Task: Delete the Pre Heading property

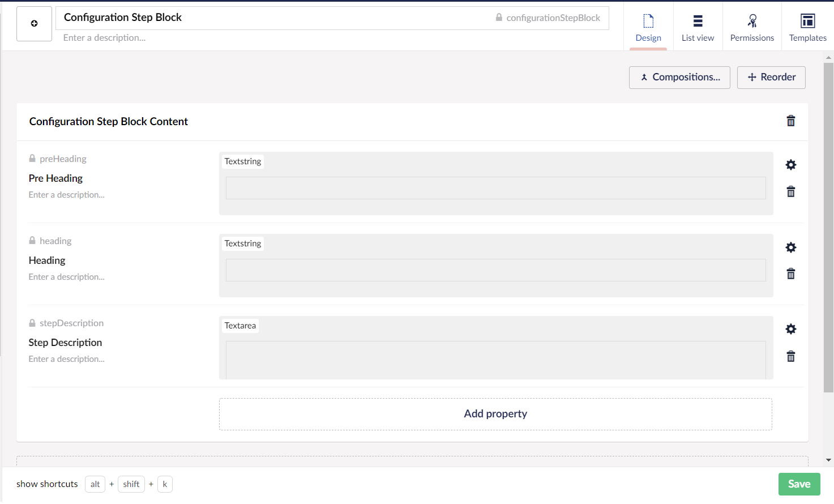Action: pos(790,192)
